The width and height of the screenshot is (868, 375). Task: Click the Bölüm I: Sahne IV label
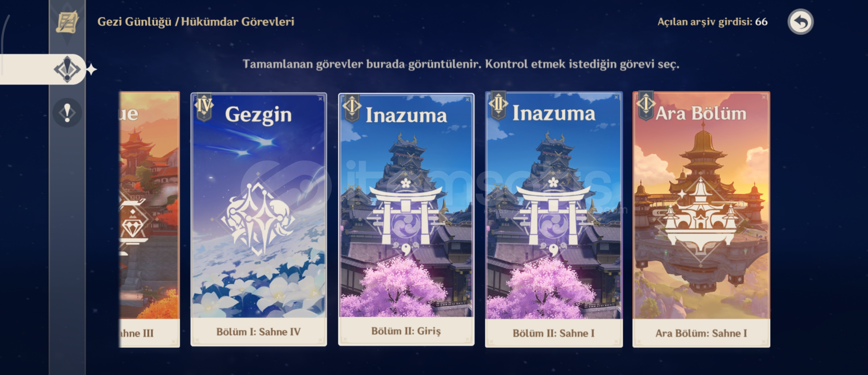pos(259,332)
